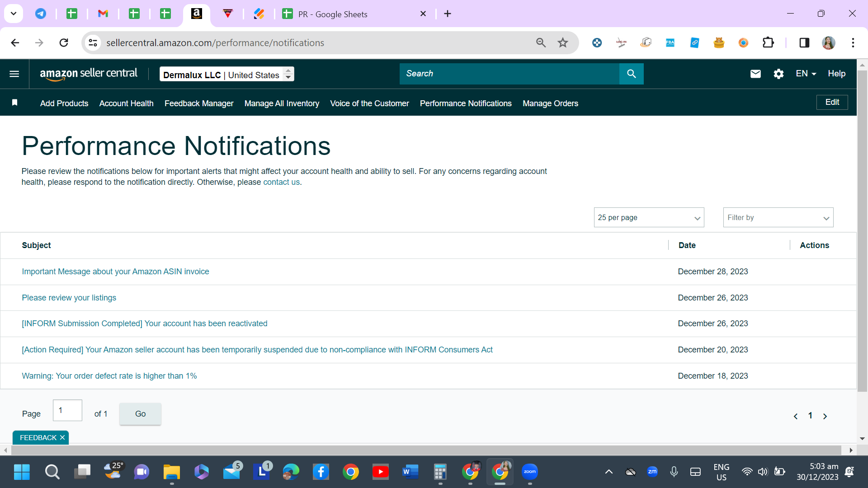Open Please review your listings notification
This screenshot has height=488, width=868.
(69, 298)
